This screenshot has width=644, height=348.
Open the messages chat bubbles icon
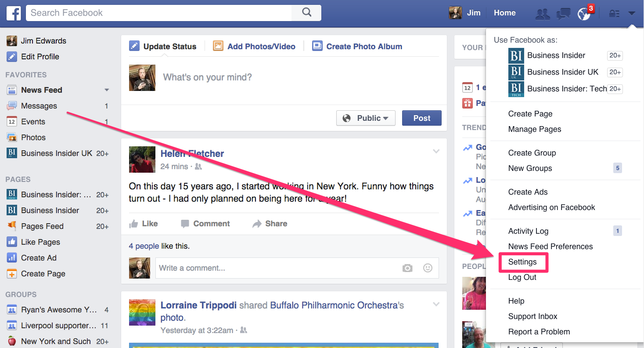563,14
